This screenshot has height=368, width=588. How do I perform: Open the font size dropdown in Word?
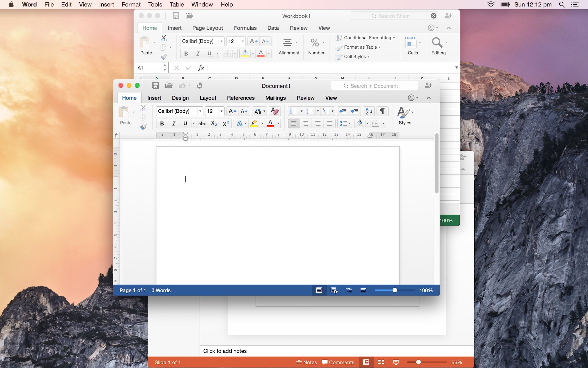[221, 111]
